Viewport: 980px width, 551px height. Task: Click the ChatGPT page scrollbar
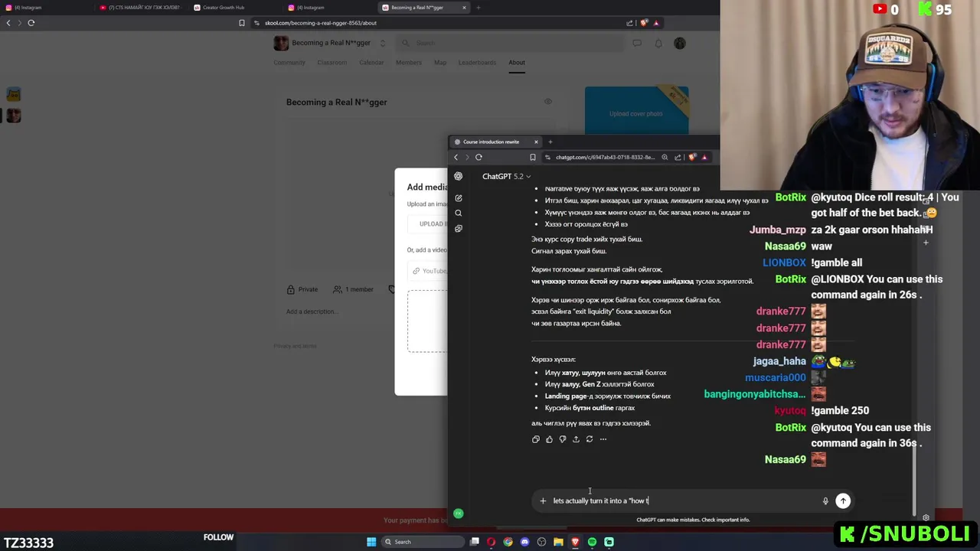(x=913, y=479)
